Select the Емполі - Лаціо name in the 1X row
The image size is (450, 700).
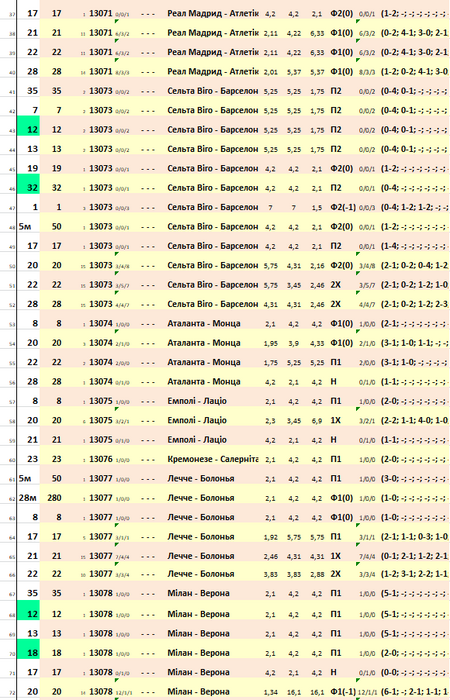coord(197,420)
